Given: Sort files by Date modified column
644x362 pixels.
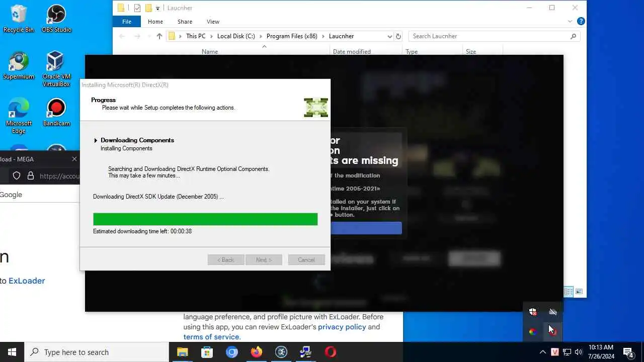Looking at the screenshot, I should [x=352, y=51].
